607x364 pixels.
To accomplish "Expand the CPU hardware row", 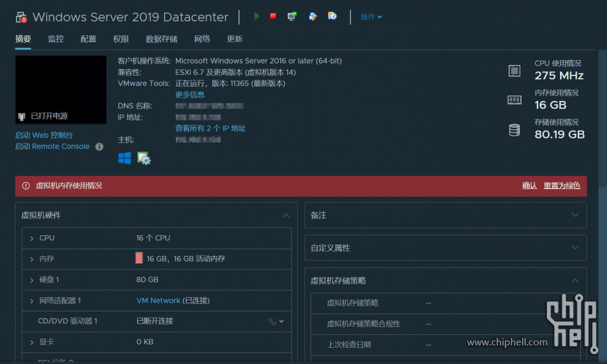I will [32, 238].
